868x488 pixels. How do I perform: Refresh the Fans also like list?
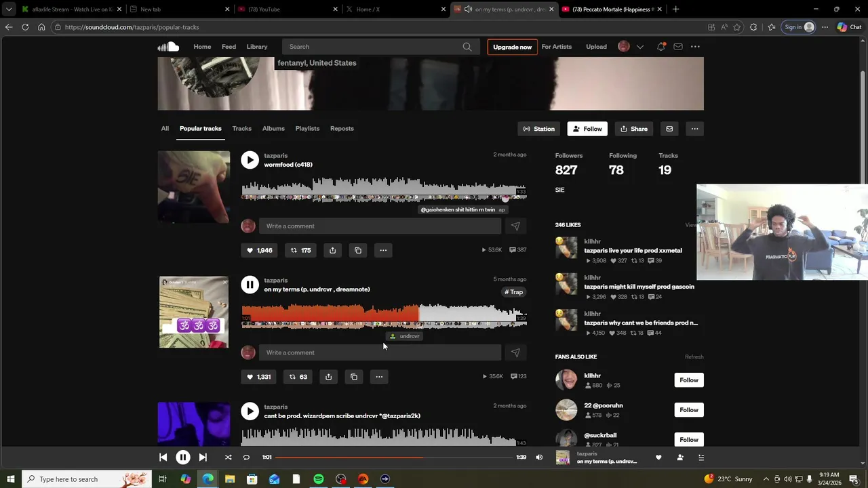coord(694,357)
